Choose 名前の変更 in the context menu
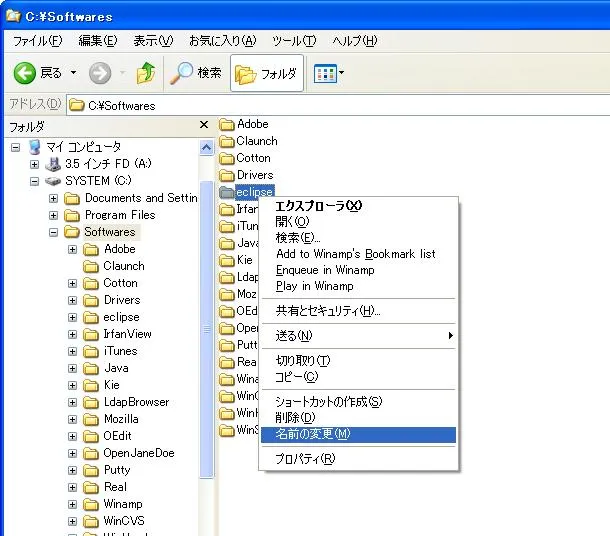Viewport: 610px width, 536px height. [x=313, y=434]
